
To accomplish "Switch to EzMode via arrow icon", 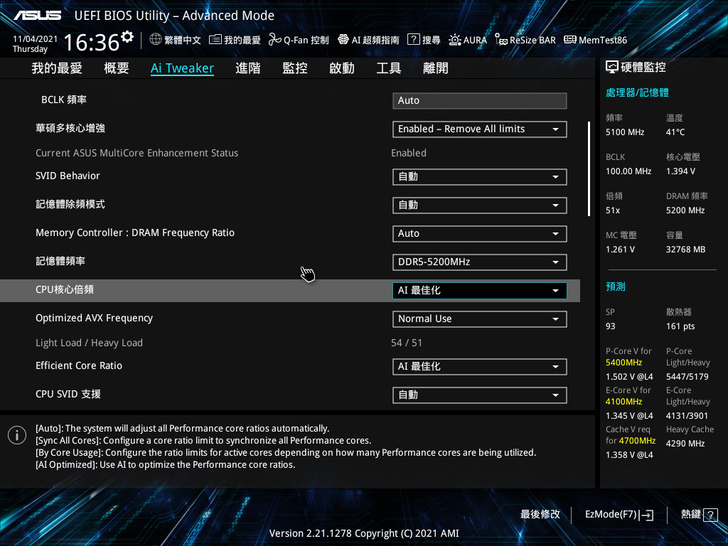I will click(x=646, y=514).
